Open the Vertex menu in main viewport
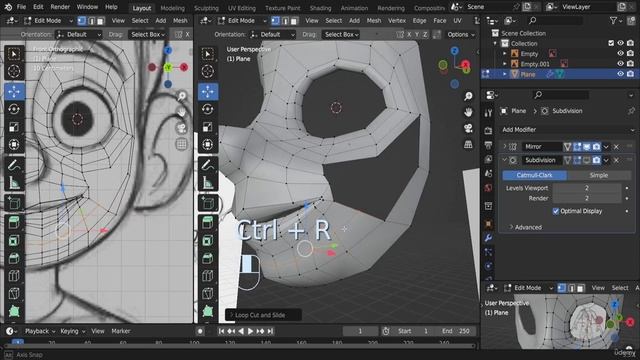This screenshot has width=640, height=360. 397,21
